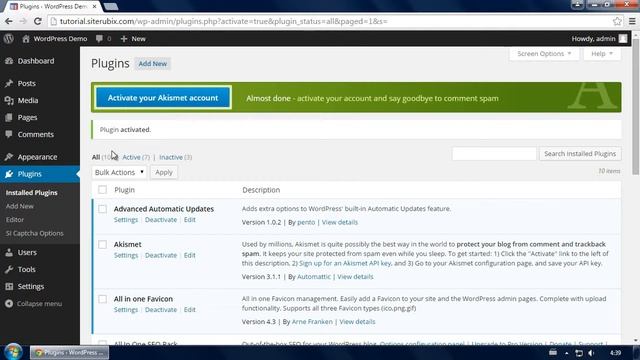Check the Akismet plugin checkbox
This screenshot has height=360, width=640.
tap(102, 244)
